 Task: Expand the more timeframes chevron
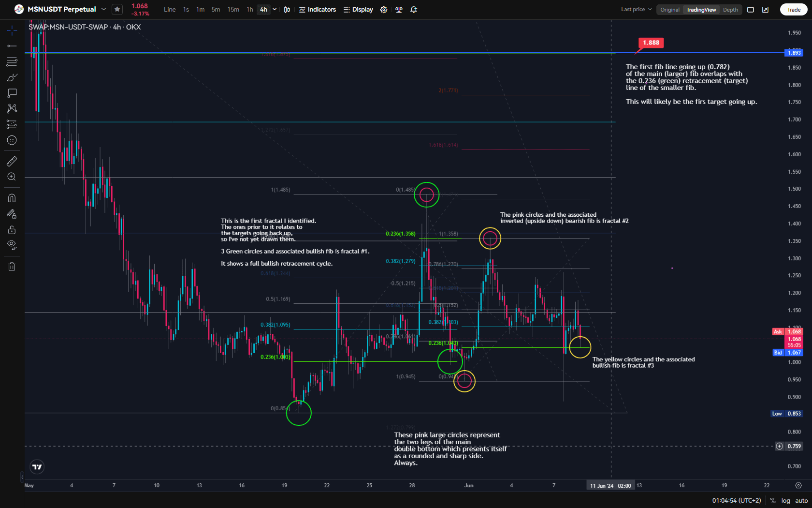275,9
